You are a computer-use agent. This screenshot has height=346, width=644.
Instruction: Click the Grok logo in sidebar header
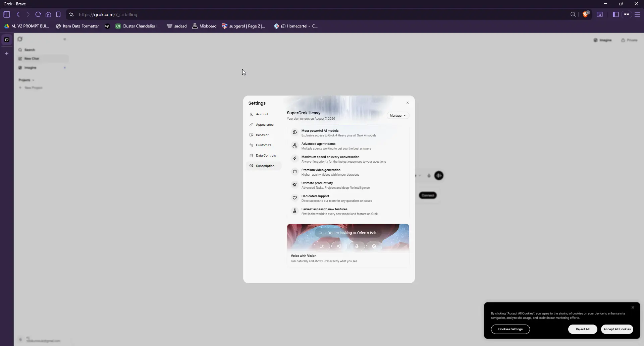(20, 39)
